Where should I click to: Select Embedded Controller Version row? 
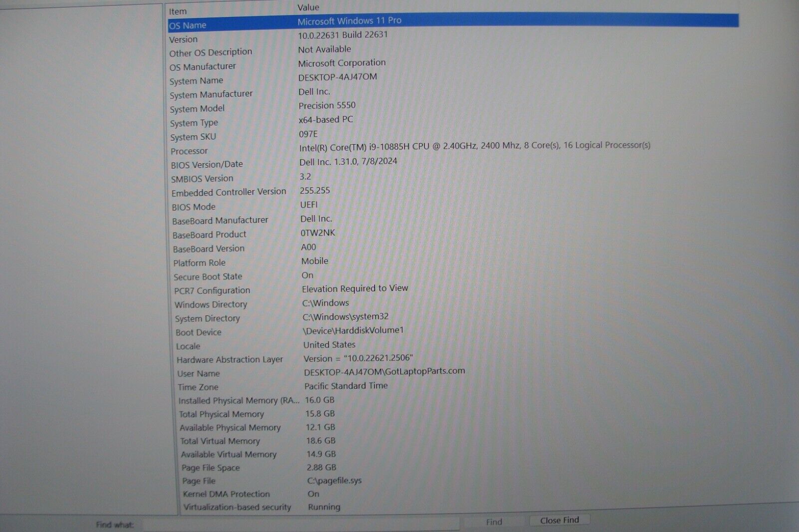[229, 192]
